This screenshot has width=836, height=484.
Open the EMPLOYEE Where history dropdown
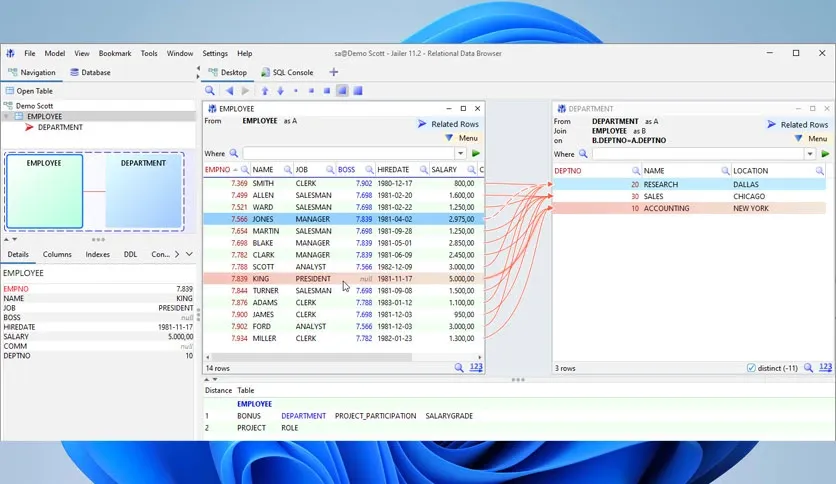pyautogui.click(x=460, y=154)
